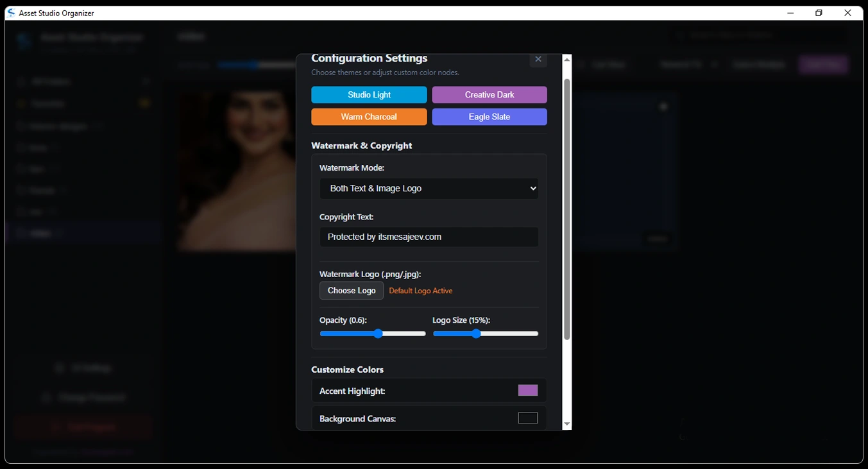
Task: Open the blurred portrait thumbnail behind the dialog
Action: 237,170
